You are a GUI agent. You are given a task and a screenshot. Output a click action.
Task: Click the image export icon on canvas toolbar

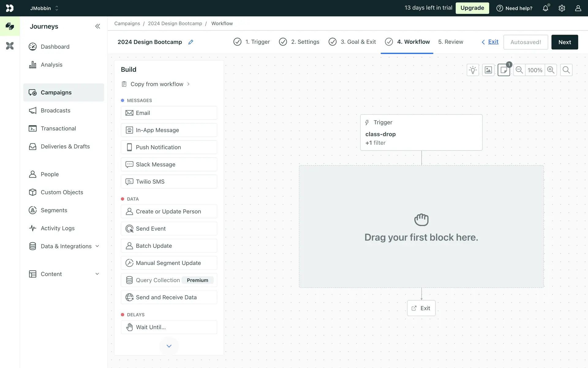pyautogui.click(x=488, y=70)
